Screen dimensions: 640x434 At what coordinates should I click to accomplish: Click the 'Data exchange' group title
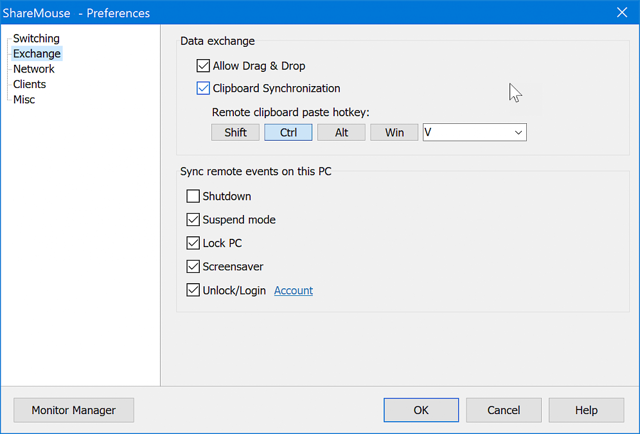218,41
